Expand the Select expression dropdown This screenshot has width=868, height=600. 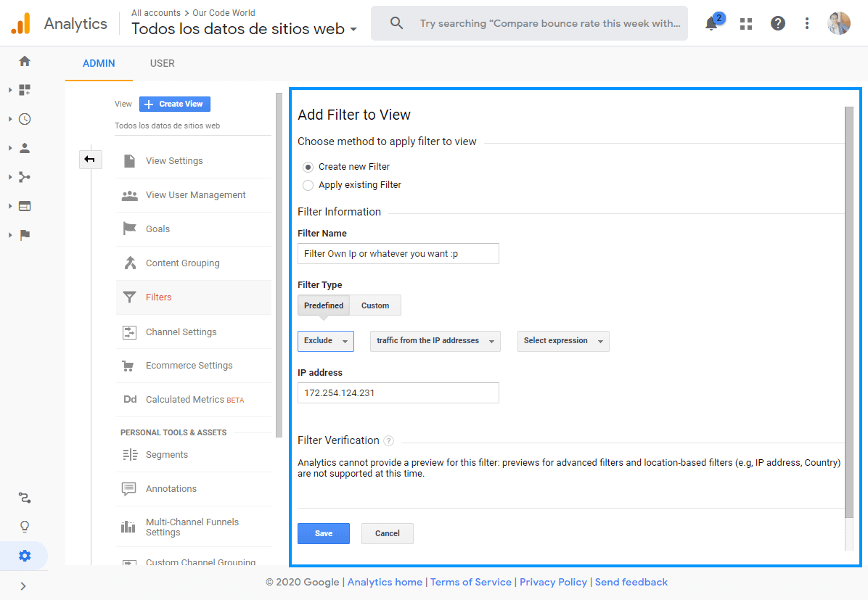point(562,341)
